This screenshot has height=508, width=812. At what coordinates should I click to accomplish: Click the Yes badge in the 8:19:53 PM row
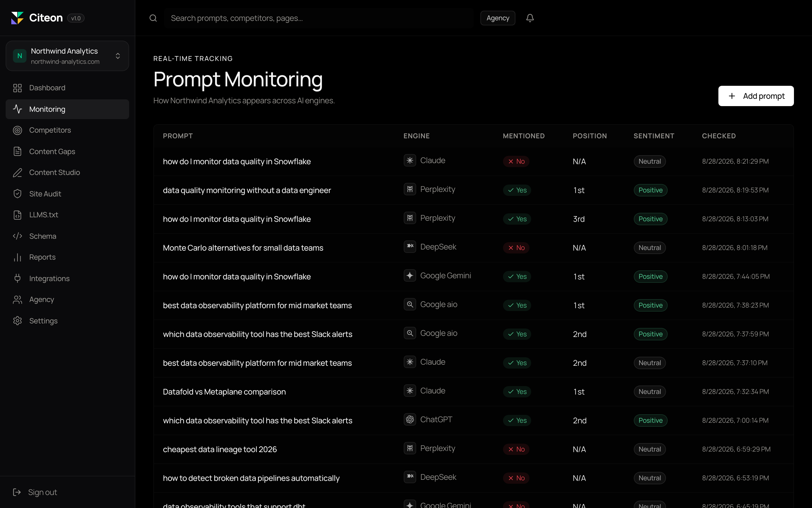pos(517,190)
